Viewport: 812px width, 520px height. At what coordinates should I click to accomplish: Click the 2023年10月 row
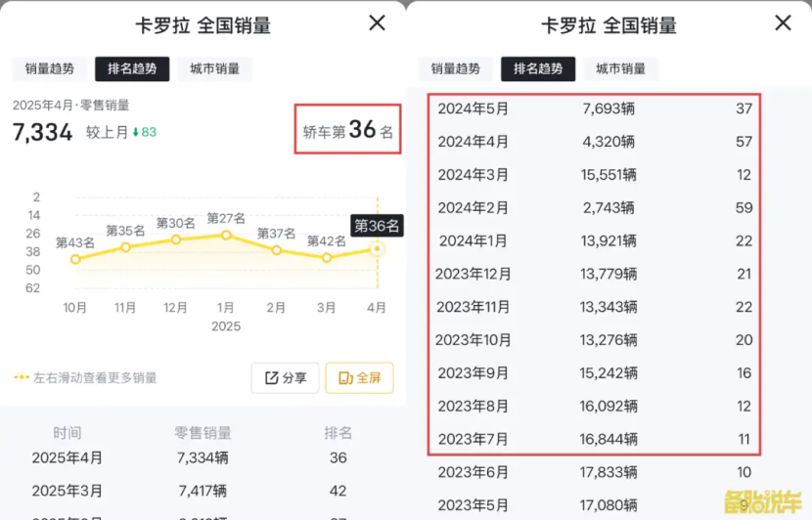(595, 340)
